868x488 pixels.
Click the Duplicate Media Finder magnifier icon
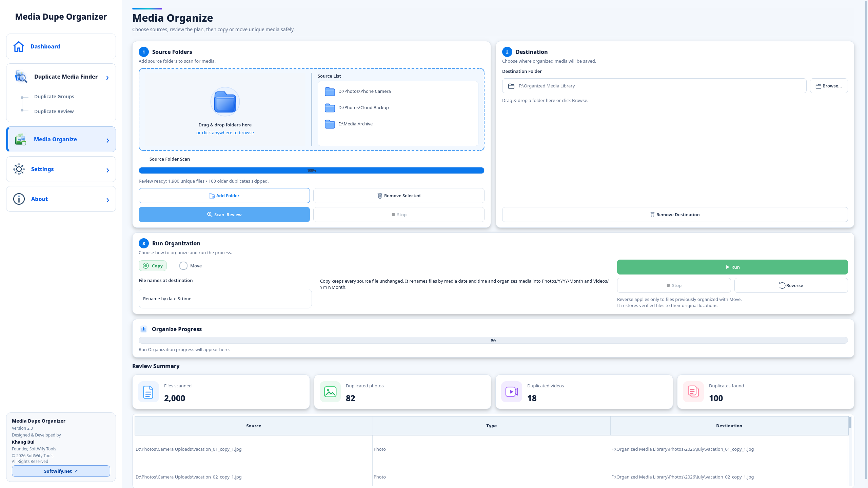21,77
